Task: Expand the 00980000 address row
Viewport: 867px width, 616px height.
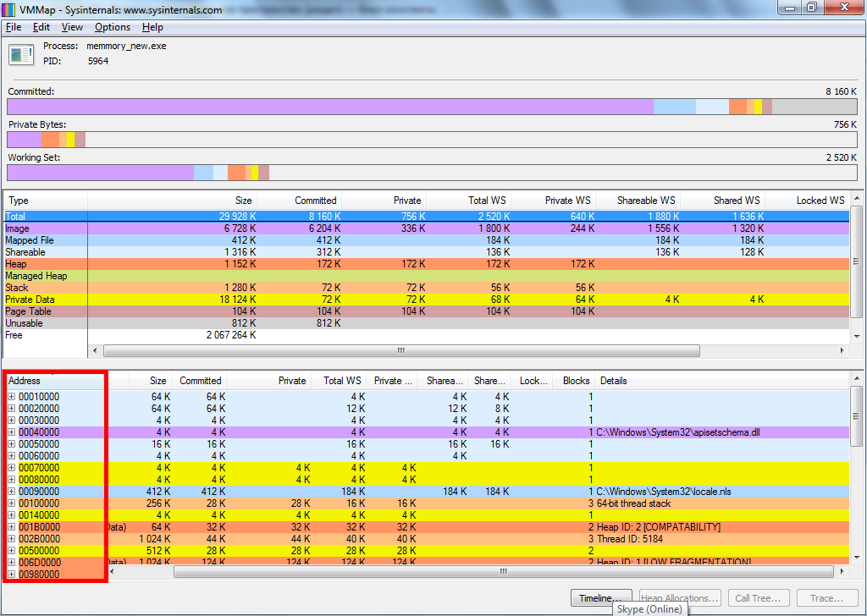Action: (11, 575)
